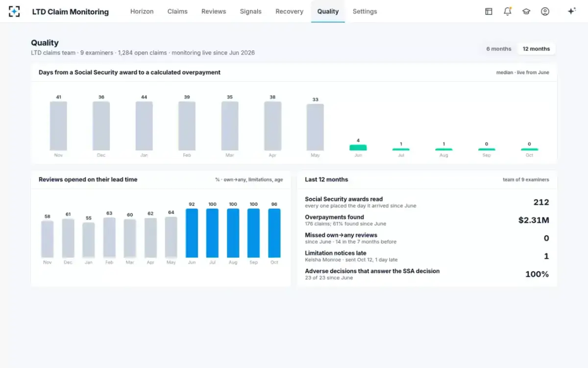Open the user account icon
The width and height of the screenshot is (588, 368).
[x=545, y=11]
